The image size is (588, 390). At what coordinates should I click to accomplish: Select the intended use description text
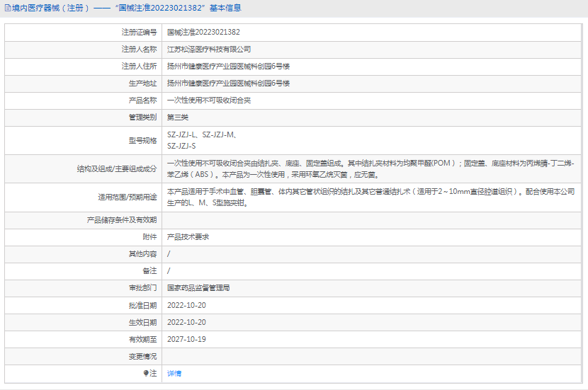(x=371, y=197)
